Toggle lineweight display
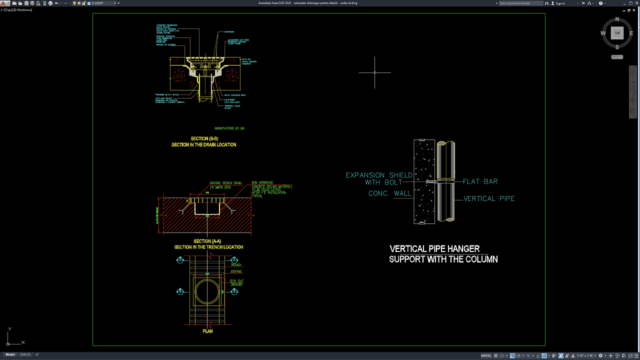This screenshot has width=640, height=360. 554,356
